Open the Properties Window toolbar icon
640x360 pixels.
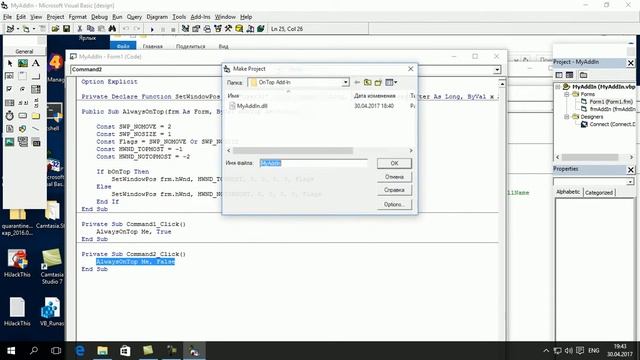(x=196, y=29)
